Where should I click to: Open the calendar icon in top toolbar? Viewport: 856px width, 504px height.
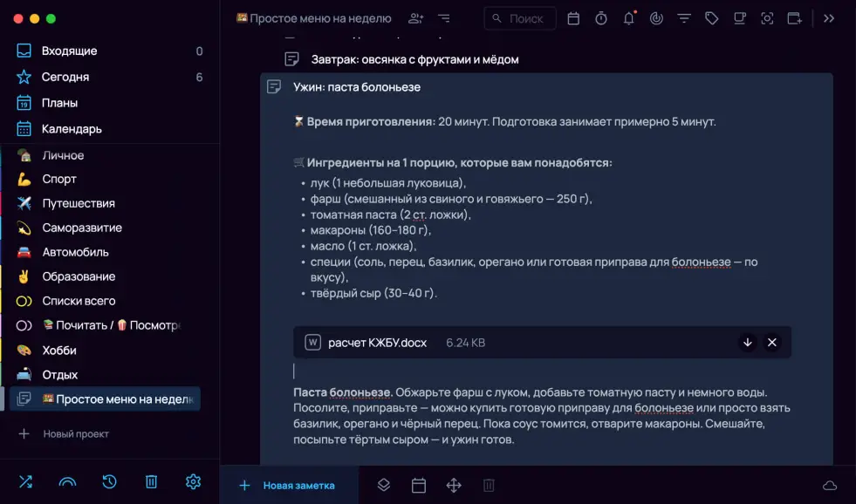(573, 18)
